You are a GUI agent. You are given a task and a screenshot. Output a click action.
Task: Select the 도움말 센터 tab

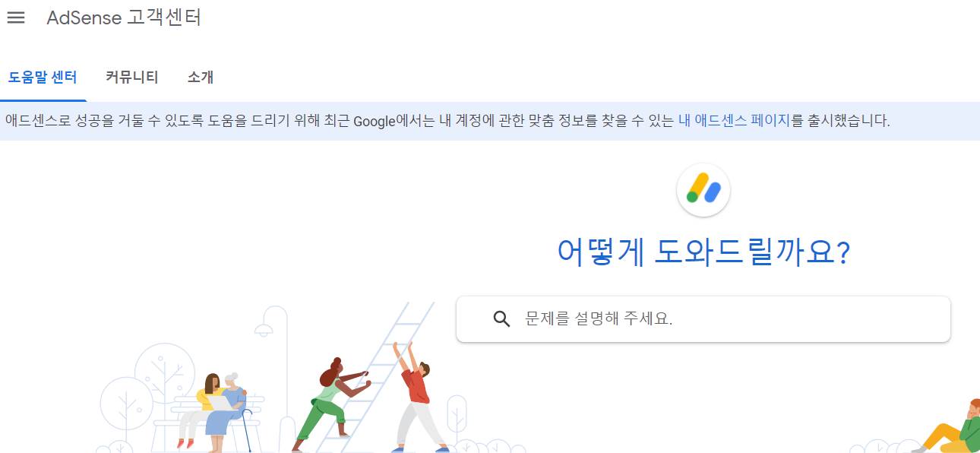pyautogui.click(x=43, y=77)
